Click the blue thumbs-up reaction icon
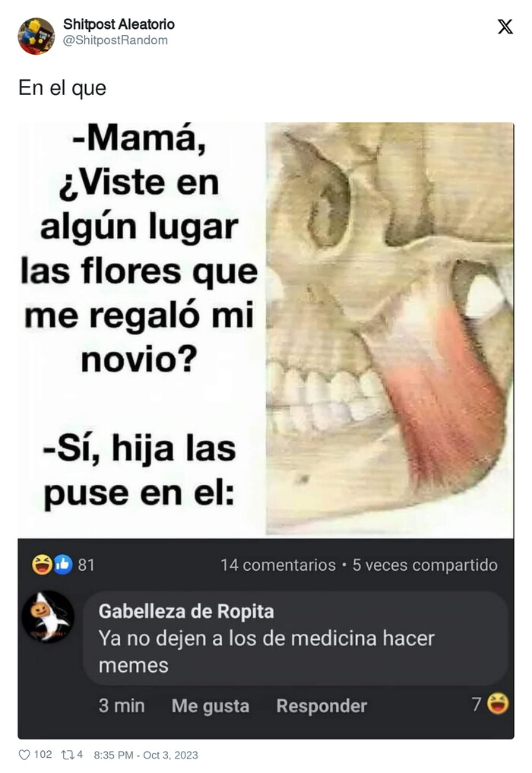The width and height of the screenshot is (532, 773). point(63,565)
